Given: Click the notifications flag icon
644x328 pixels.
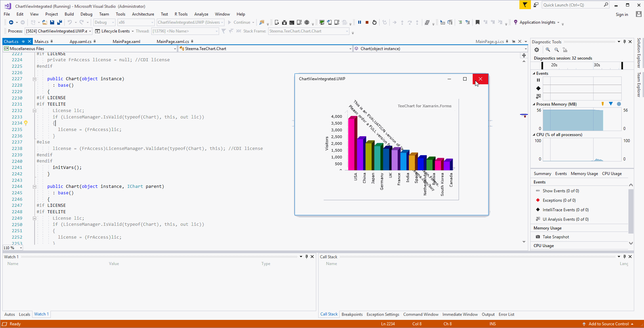Looking at the screenshot, I should (525, 5).
